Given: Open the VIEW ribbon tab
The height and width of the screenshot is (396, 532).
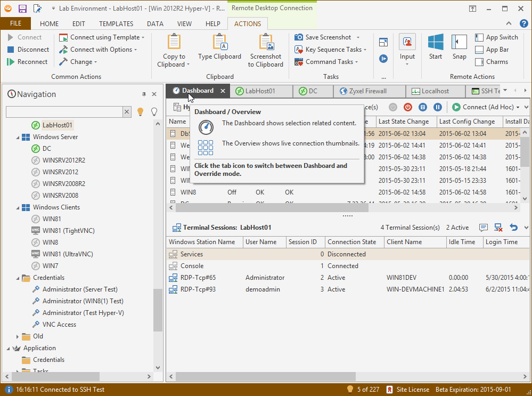Looking at the screenshot, I should click(x=184, y=23).
